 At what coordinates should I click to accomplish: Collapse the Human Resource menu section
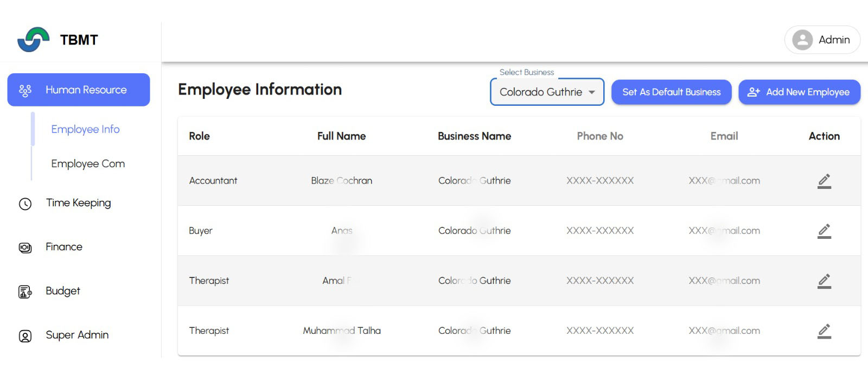pyautogui.click(x=79, y=90)
